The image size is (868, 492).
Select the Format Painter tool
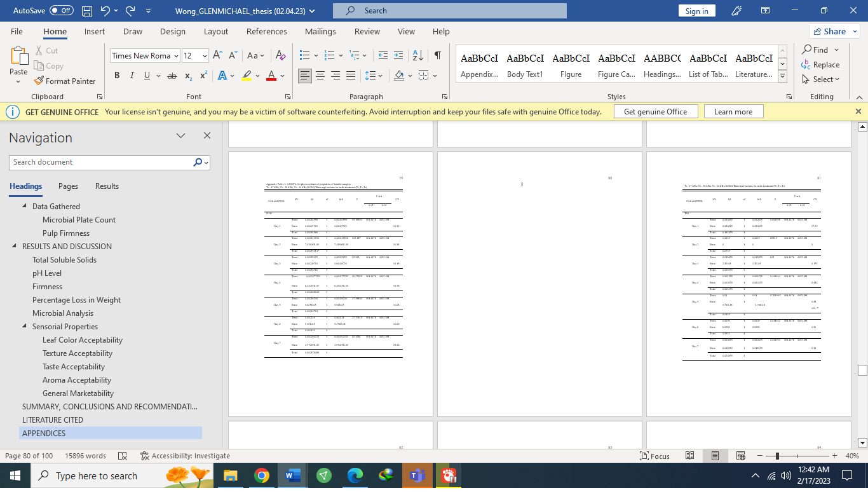click(x=65, y=81)
